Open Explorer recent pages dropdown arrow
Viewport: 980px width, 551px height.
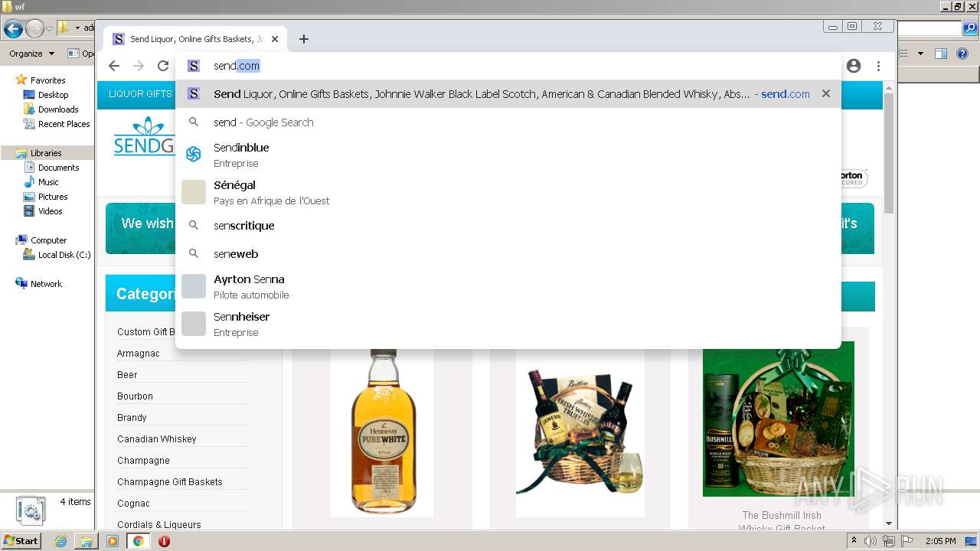(x=49, y=29)
